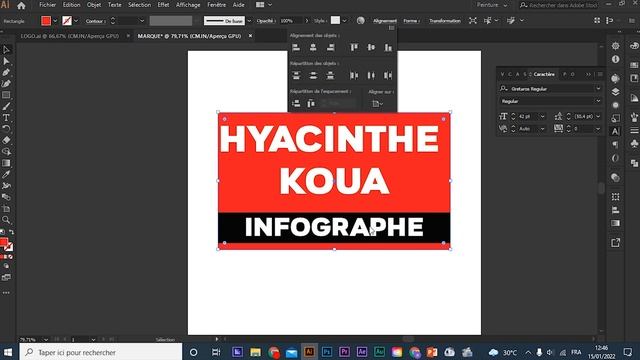Click the Contour label in control bar

point(95,21)
